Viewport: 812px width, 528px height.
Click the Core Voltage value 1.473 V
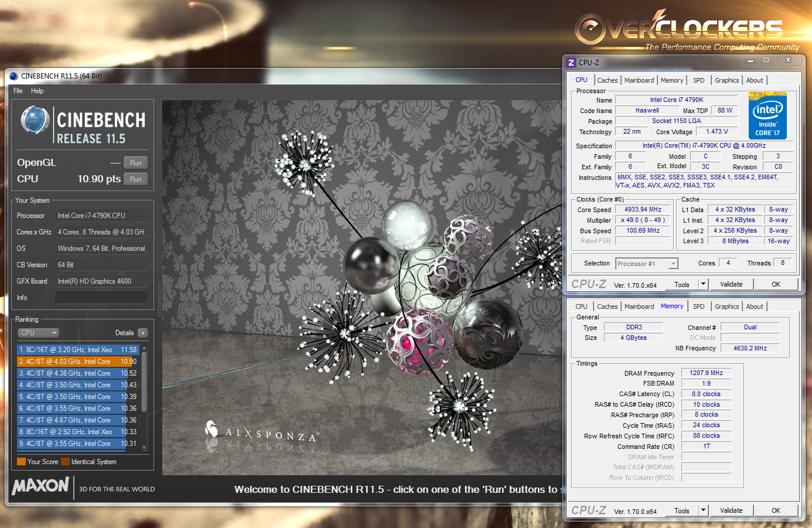[717, 132]
